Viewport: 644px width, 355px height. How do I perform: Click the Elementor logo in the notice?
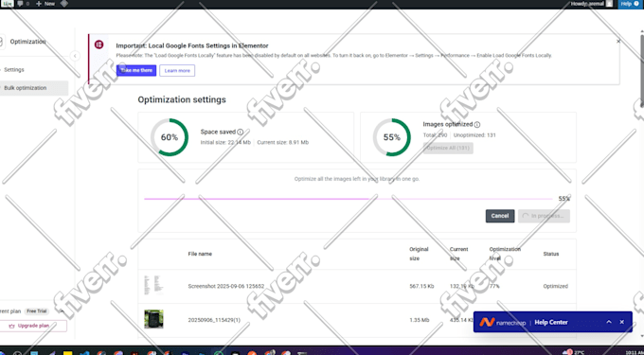(99, 44)
